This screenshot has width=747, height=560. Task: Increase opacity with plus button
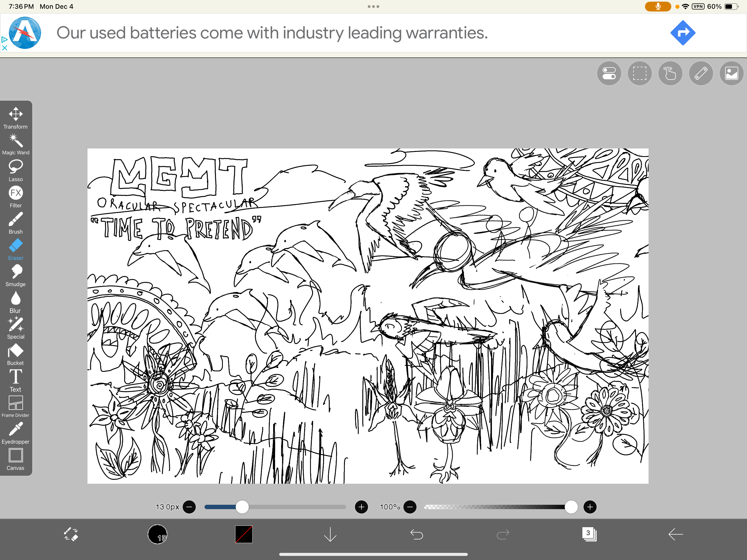pyautogui.click(x=590, y=507)
